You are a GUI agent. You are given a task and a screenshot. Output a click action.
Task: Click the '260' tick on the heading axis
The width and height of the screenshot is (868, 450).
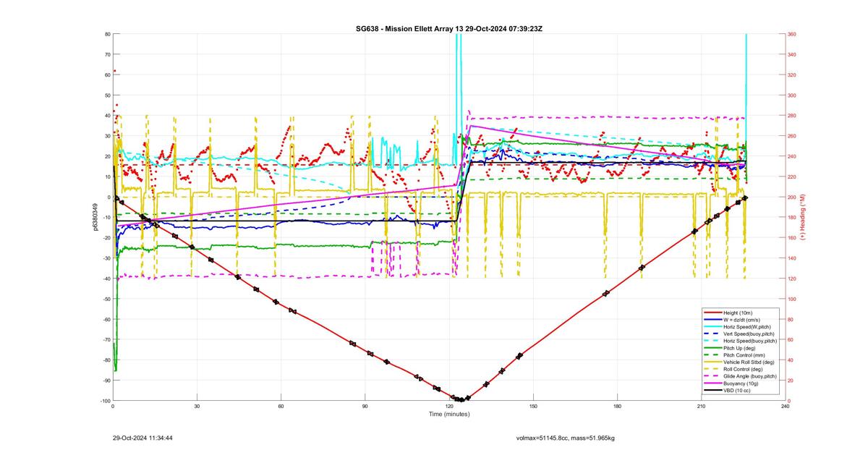[x=792, y=136]
